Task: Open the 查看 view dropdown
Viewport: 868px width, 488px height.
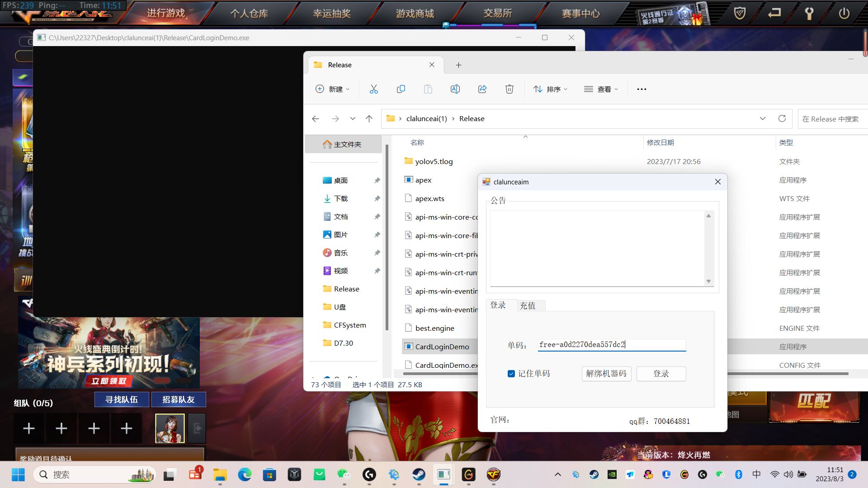Action: coord(601,89)
